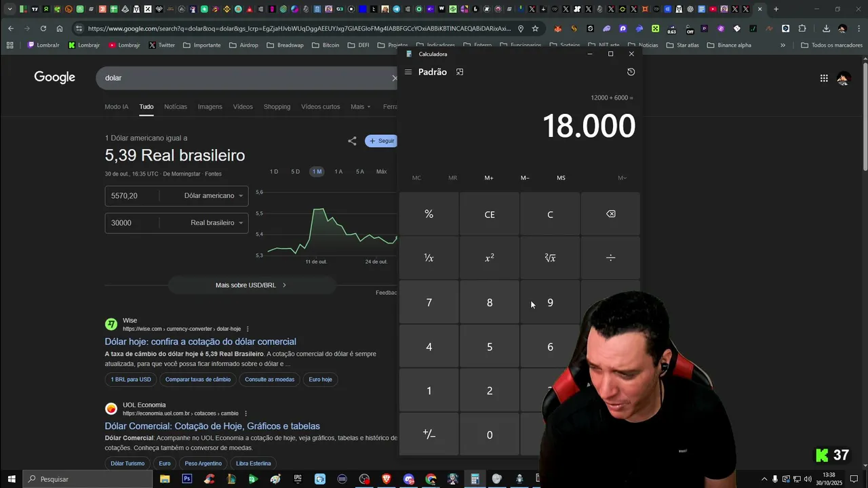This screenshot has width=868, height=488.
Task: Switch to the Modo IA tab
Action: click(x=117, y=106)
